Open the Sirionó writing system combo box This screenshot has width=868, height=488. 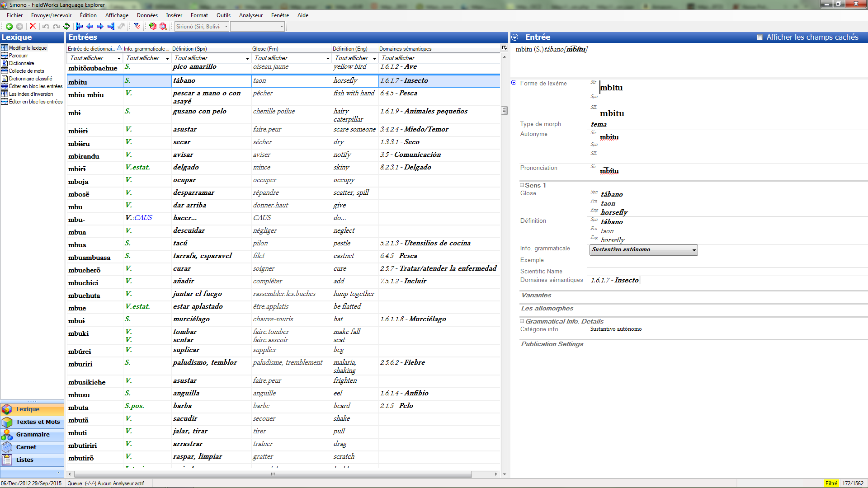(226, 27)
